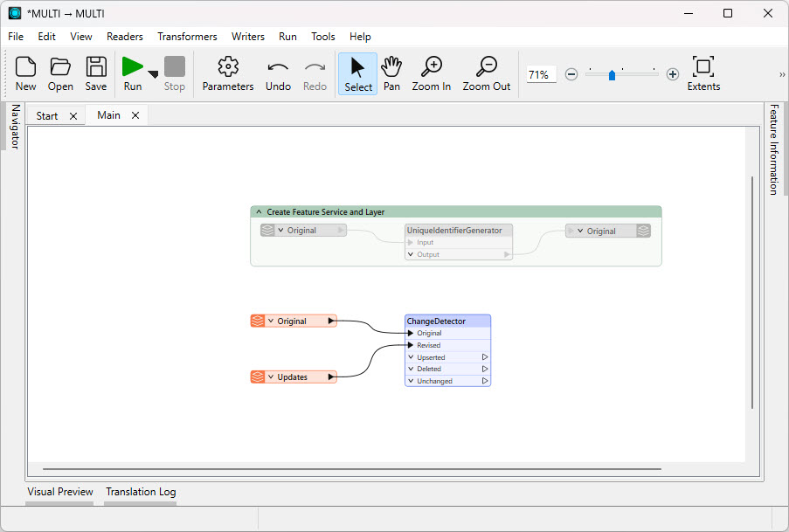The width and height of the screenshot is (789, 532).
Task: Click the ChangeDetector Original input port
Action: (x=411, y=333)
